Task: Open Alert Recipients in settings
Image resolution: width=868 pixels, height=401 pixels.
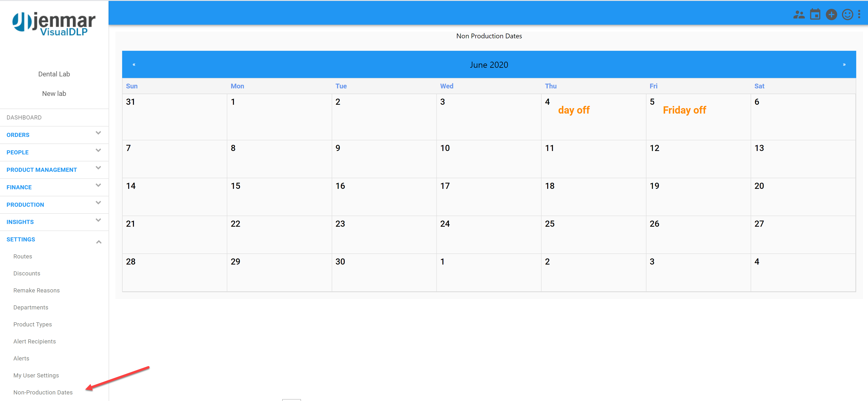Action: click(x=34, y=341)
